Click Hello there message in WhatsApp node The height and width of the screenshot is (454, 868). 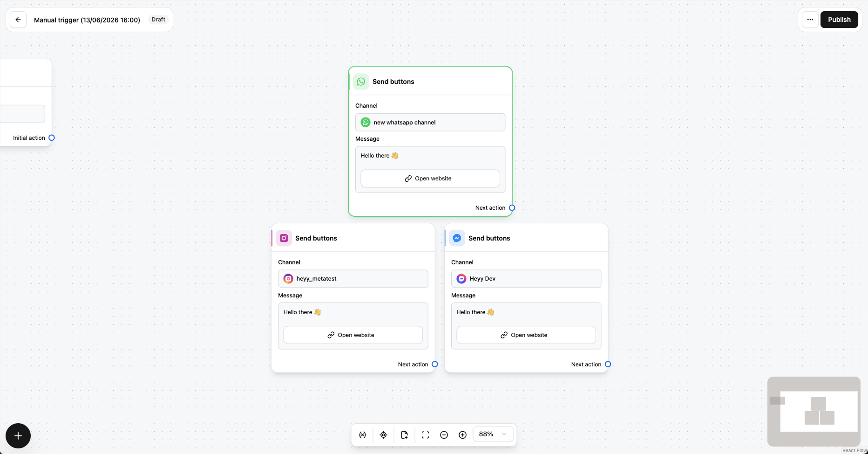pos(379,156)
